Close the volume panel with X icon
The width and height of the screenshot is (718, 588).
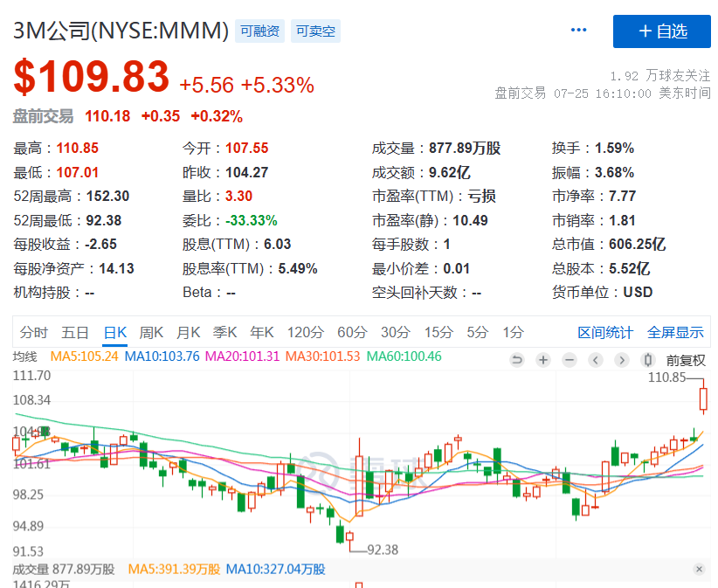pos(699,570)
